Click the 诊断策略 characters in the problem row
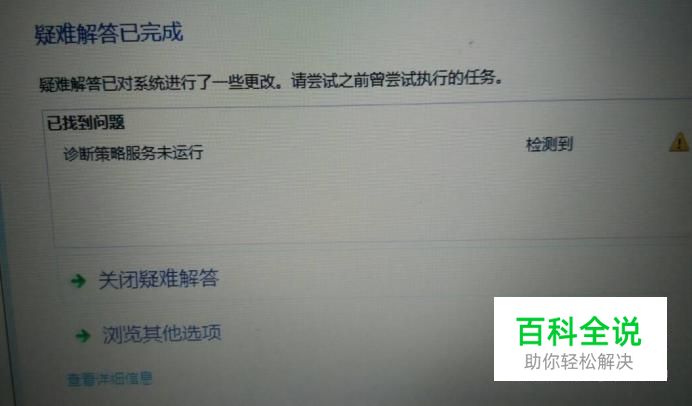The image size is (692, 406). pos(94,154)
